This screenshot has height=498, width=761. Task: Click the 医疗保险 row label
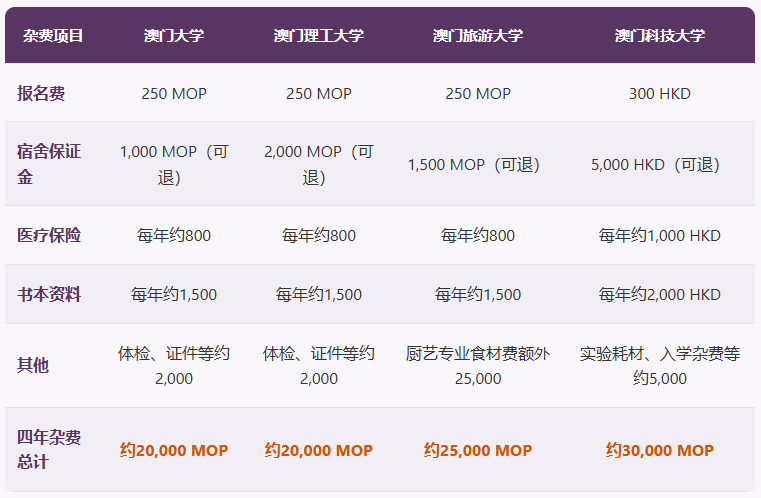(49, 236)
